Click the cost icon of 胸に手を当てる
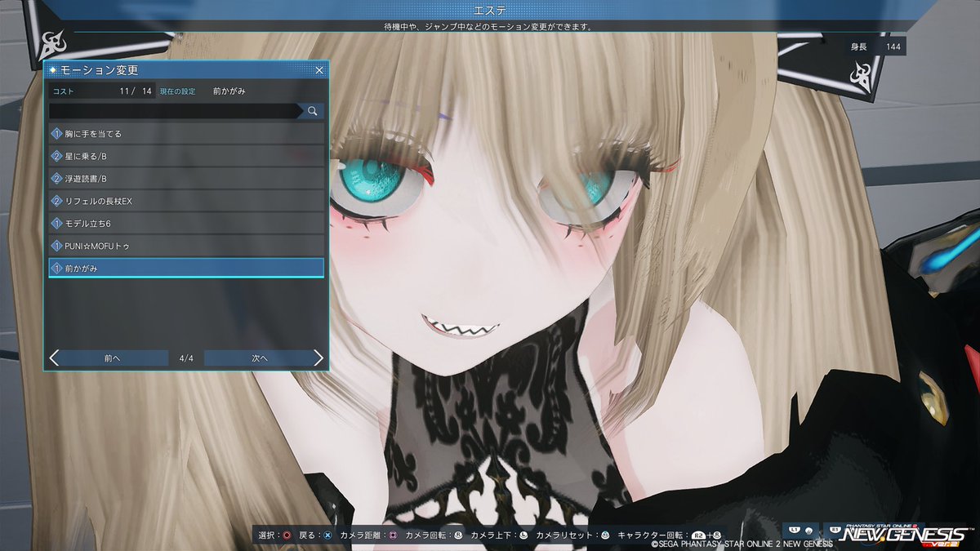Viewport: 980px width, 551px height. (57, 134)
